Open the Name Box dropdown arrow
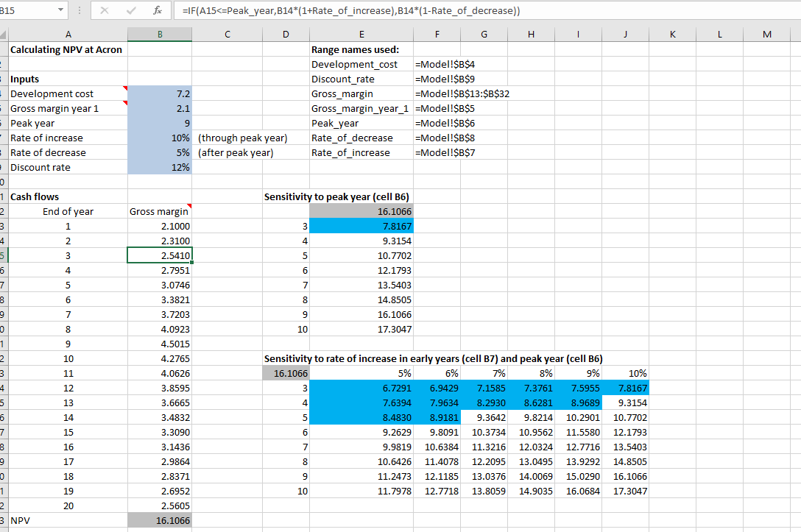 [x=61, y=10]
